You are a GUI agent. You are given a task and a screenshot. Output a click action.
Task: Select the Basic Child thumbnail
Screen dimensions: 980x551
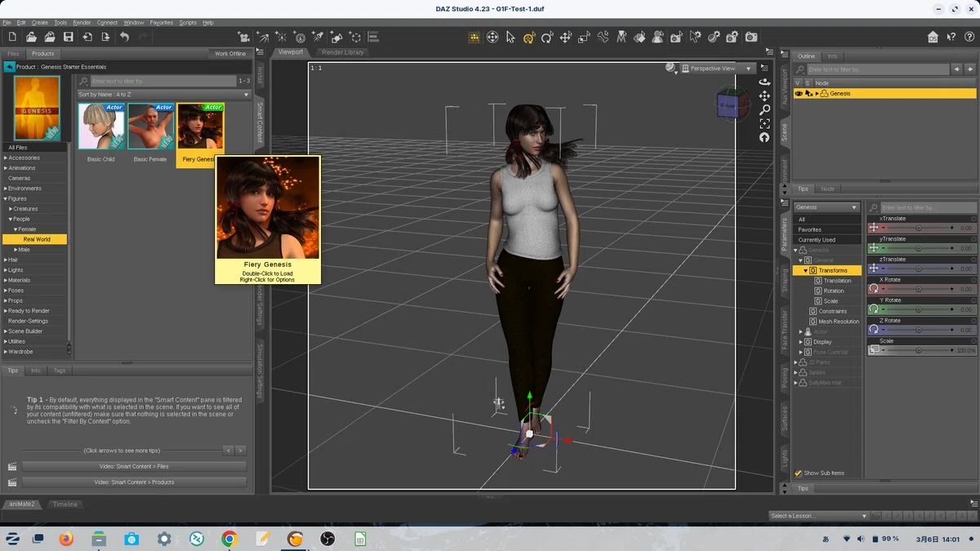click(x=101, y=127)
